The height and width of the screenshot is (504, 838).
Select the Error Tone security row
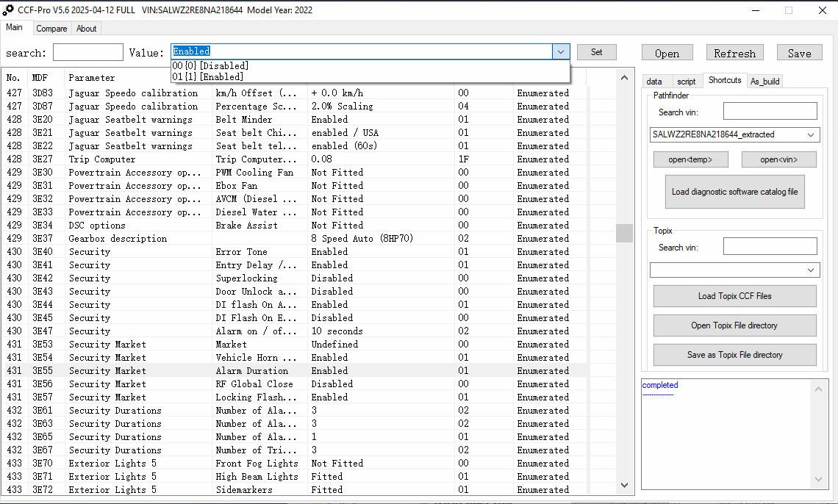click(x=294, y=251)
